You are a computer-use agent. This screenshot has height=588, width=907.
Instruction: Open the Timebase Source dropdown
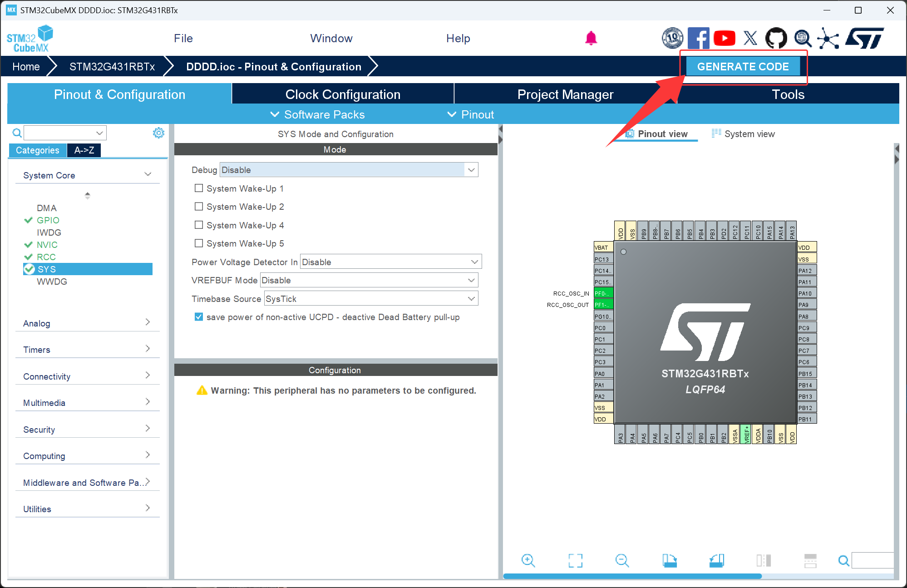click(x=371, y=299)
